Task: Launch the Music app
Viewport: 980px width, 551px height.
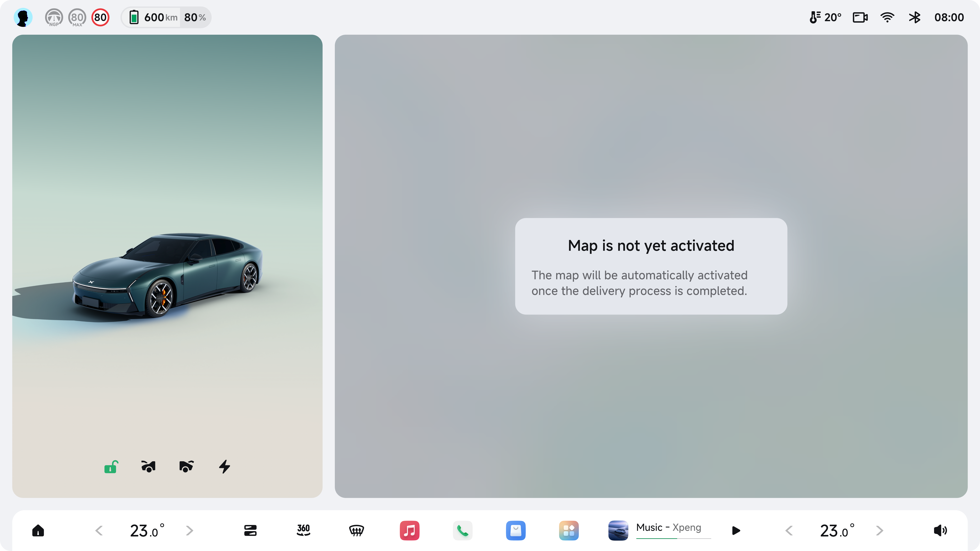Action: point(409,530)
